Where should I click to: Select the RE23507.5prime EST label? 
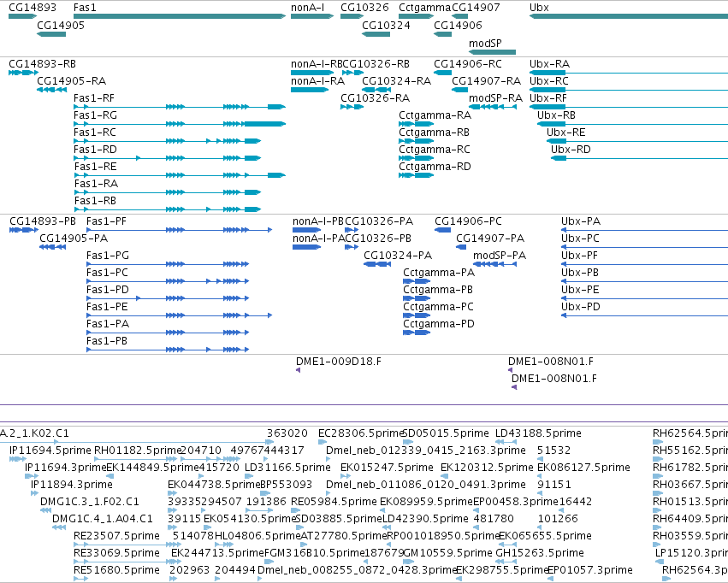(x=116, y=536)
